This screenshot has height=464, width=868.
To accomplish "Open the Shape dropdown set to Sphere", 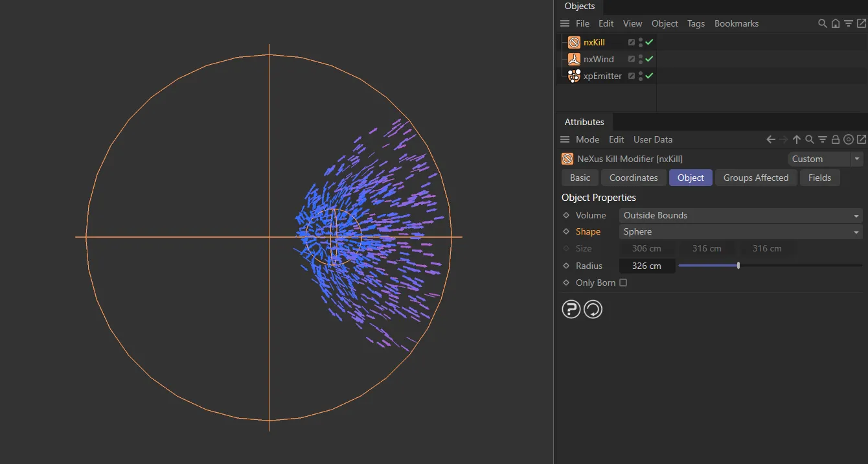I will (740, 231).
